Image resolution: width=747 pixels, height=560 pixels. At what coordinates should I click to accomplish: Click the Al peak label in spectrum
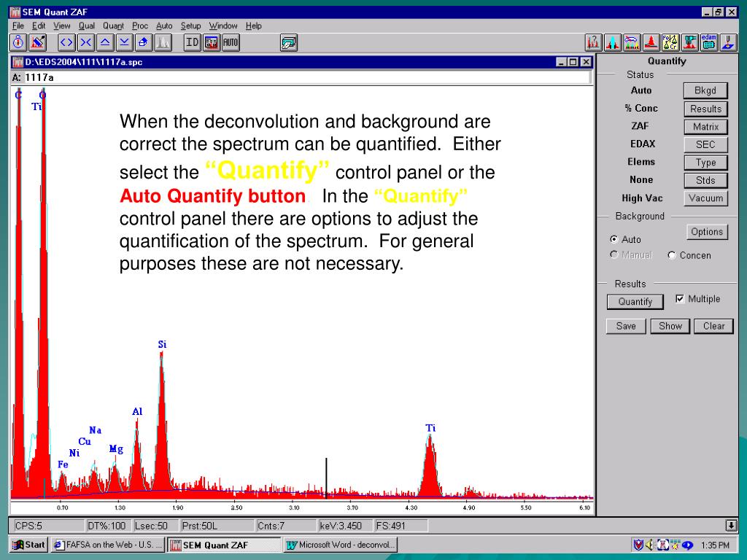137,411
